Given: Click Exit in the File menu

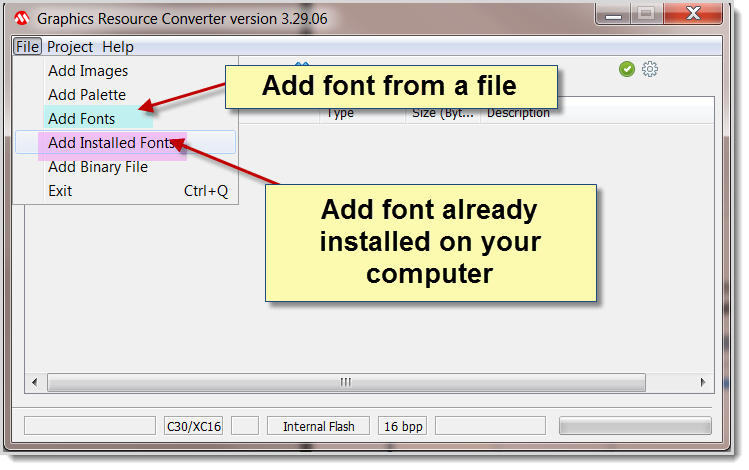Looking at the screenshot, I should coord(126,191).
